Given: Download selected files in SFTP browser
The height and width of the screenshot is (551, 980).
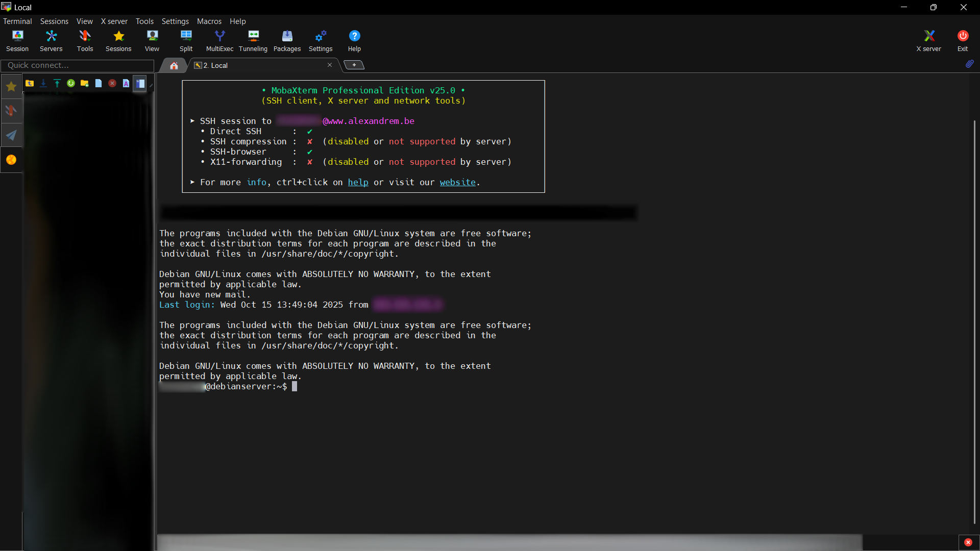Looking at the screenshot, I should coord(43,83).
